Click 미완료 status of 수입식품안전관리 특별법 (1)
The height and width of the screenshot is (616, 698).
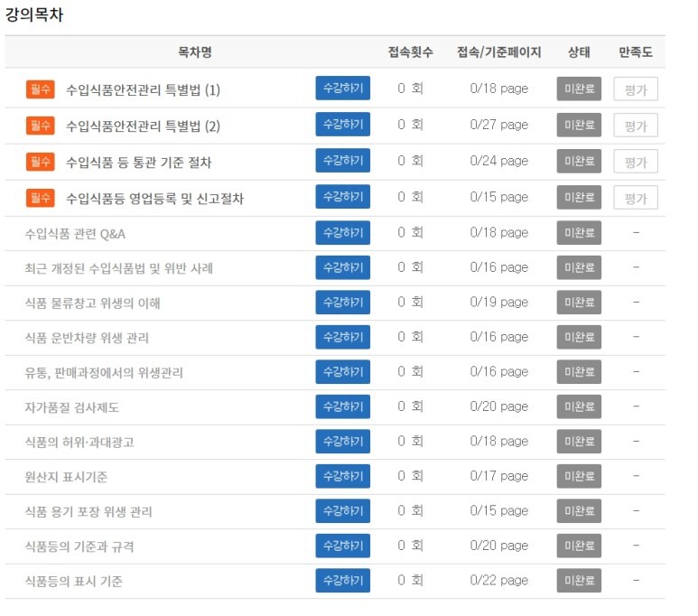[x=579, y=89]
